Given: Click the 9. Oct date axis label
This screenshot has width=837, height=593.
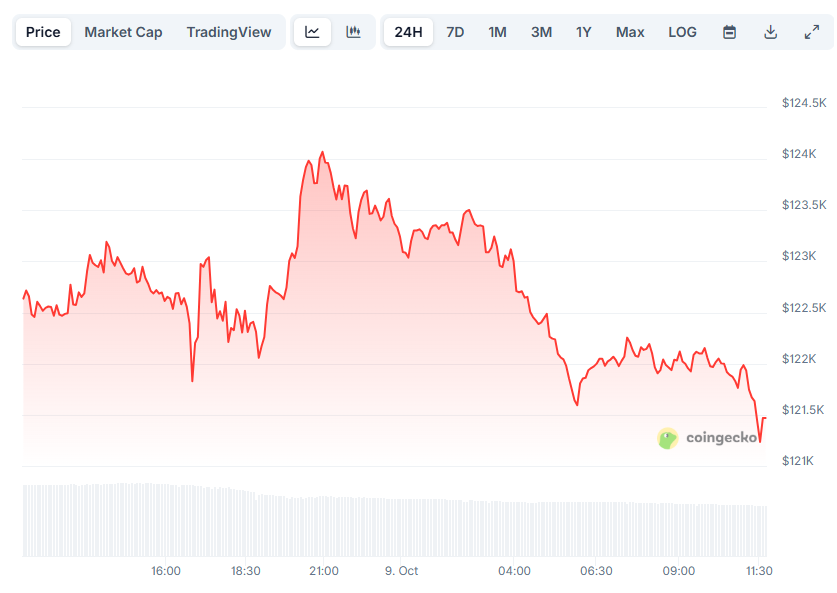Looking at the screenshot, I should tap(401, 571).
